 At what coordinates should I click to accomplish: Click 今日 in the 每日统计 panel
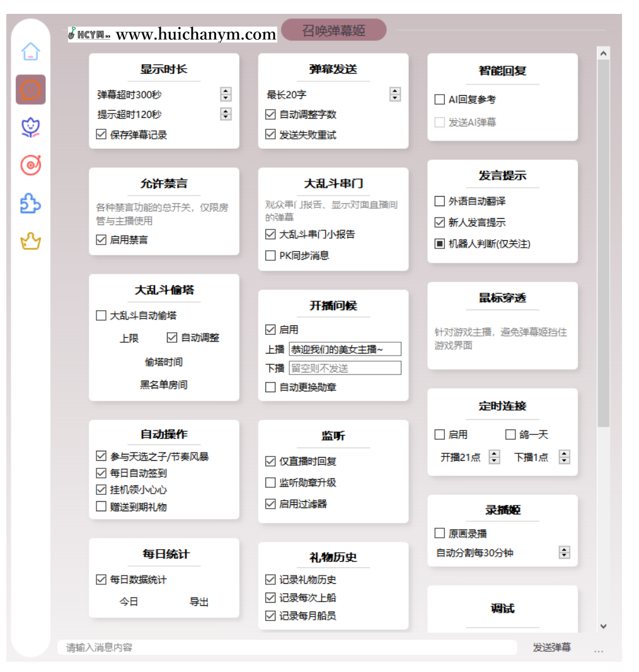pos(130,602)
